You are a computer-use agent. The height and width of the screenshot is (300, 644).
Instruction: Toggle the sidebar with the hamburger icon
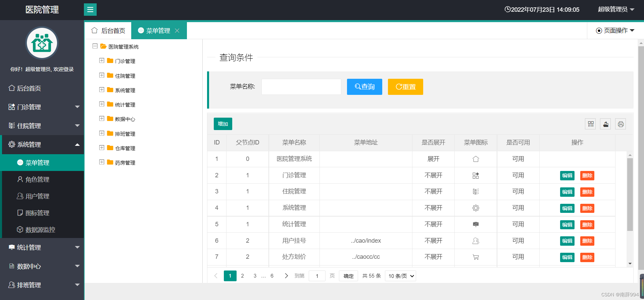click(x=90, y=9)
